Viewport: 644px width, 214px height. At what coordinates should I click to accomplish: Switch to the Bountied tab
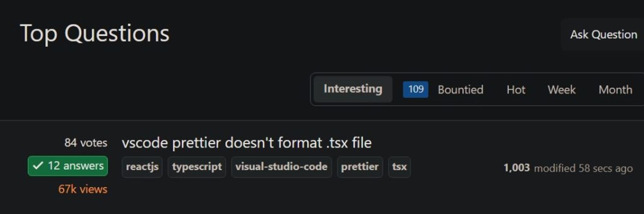point(460,89)
